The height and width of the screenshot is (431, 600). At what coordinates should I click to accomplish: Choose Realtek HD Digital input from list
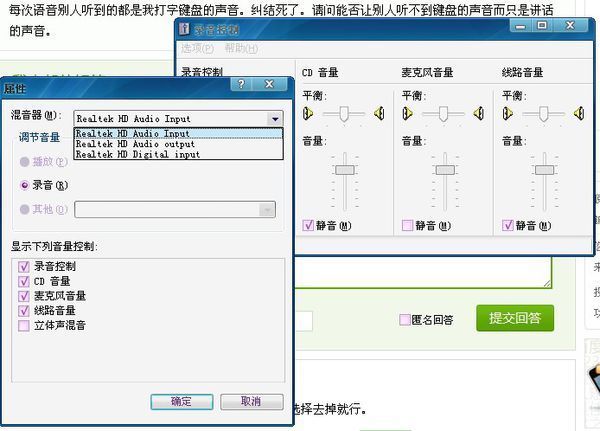coord(178,154)
